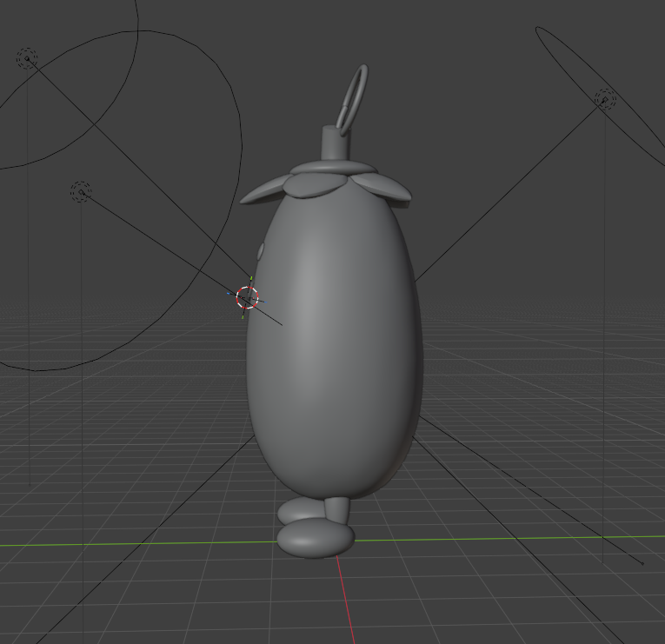Select the ring loop atop the character
Viewport: 665px width, 644px height.
[352, 99]
